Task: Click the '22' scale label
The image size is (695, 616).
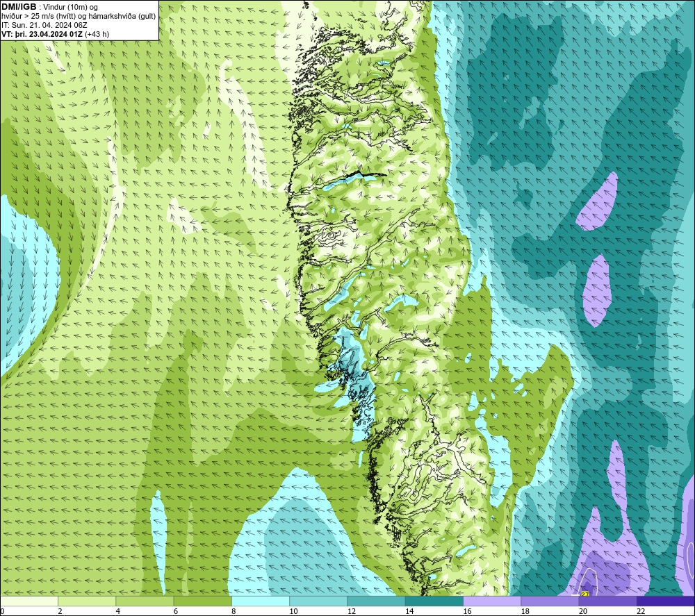Action: point(641,611)
